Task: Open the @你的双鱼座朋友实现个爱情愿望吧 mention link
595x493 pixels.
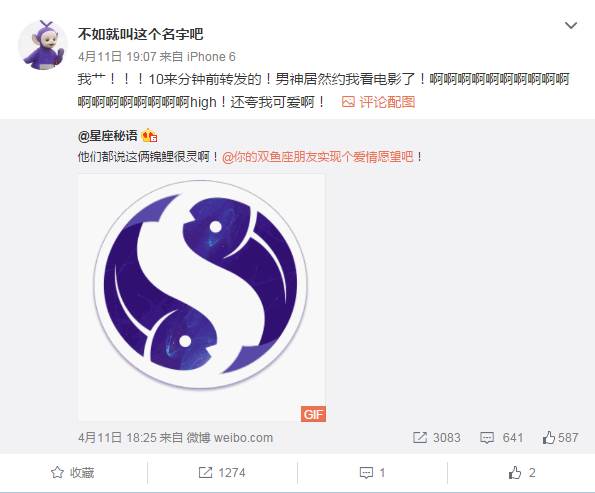Action: (x=318, y=157)
